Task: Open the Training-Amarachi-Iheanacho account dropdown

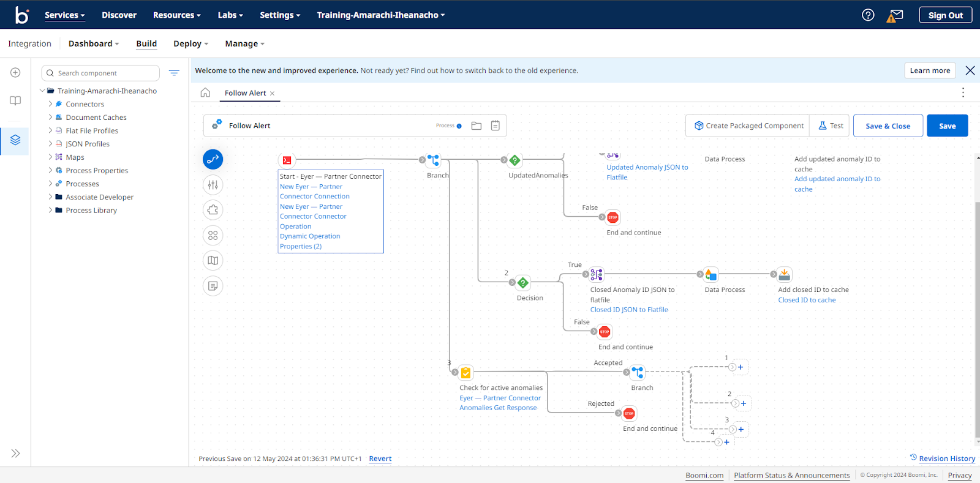Action: click(x=381, y=15)
